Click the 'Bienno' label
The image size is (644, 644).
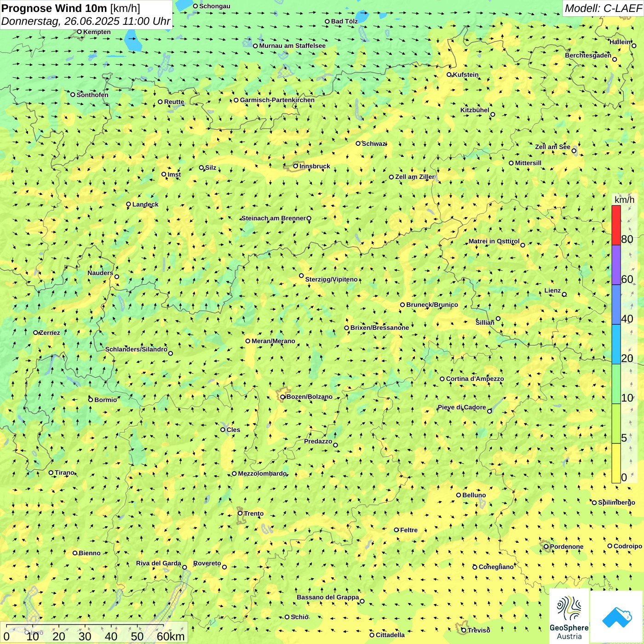tap(89, 553)
